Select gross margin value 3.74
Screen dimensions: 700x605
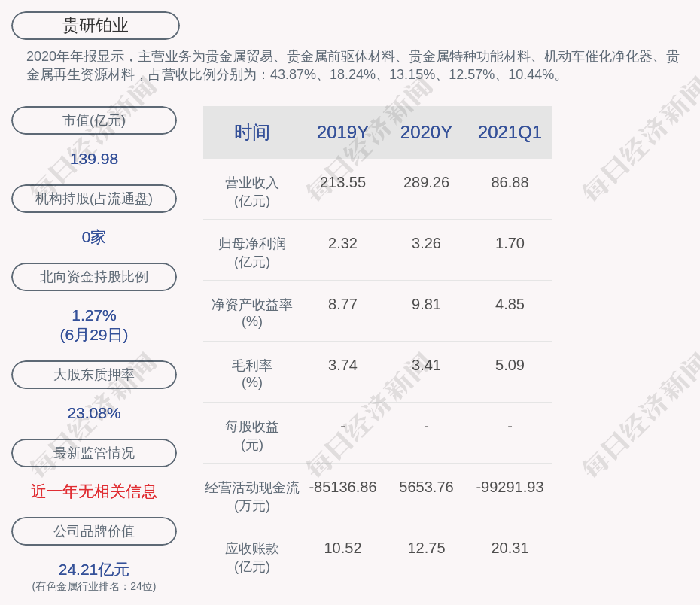coord(342,366)
